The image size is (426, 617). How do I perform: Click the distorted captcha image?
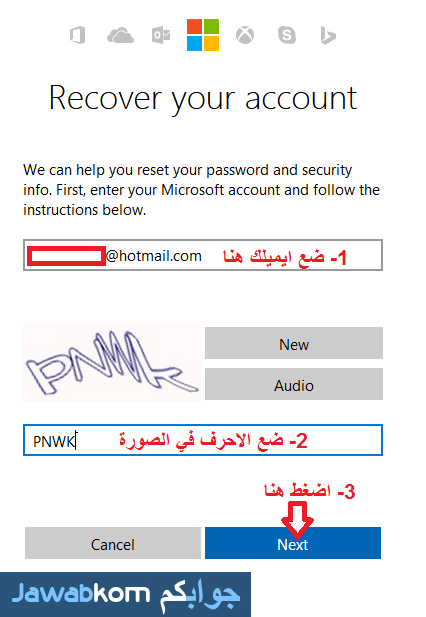point(112,362)
